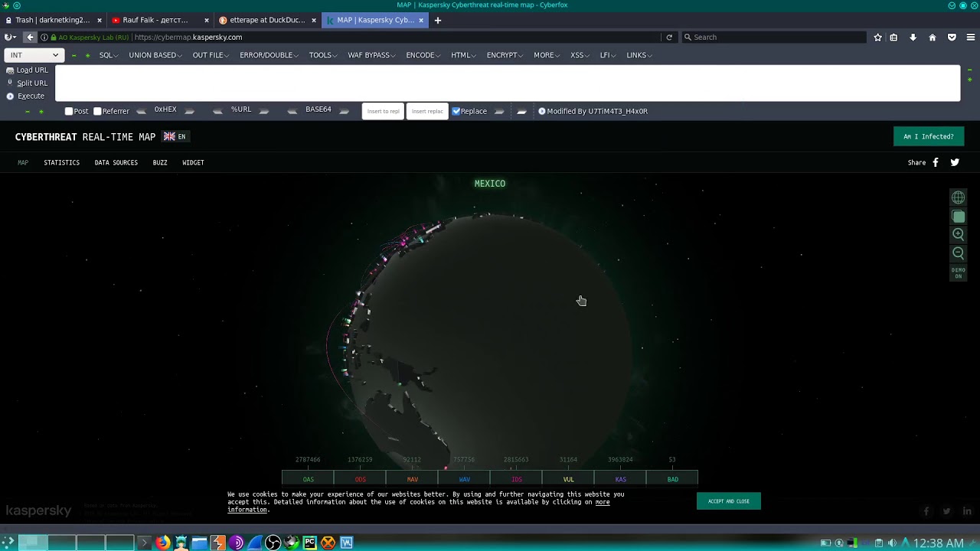Zoom out with the magnifier minus icon

(x=958, y=253)
